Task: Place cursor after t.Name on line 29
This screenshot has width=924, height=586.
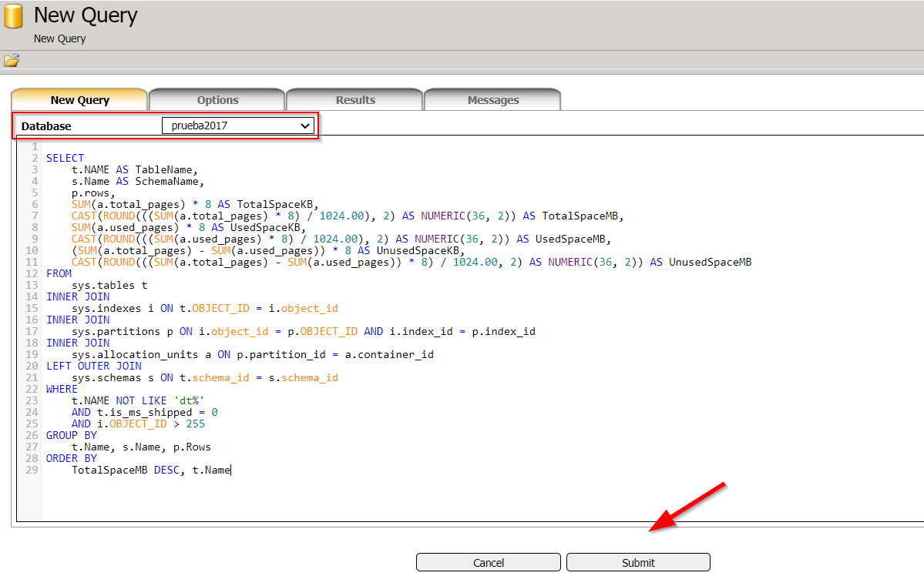Action: 231,470
